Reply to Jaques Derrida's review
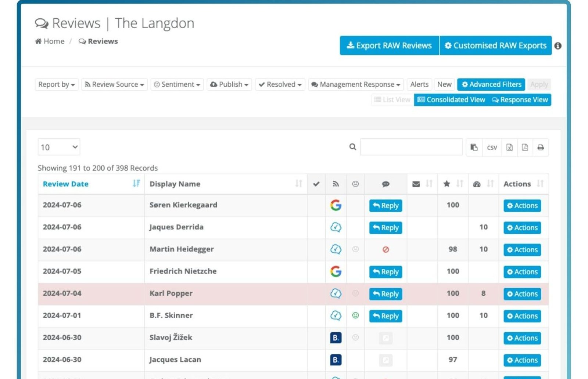The image size is (588, 379). (386, 228)
